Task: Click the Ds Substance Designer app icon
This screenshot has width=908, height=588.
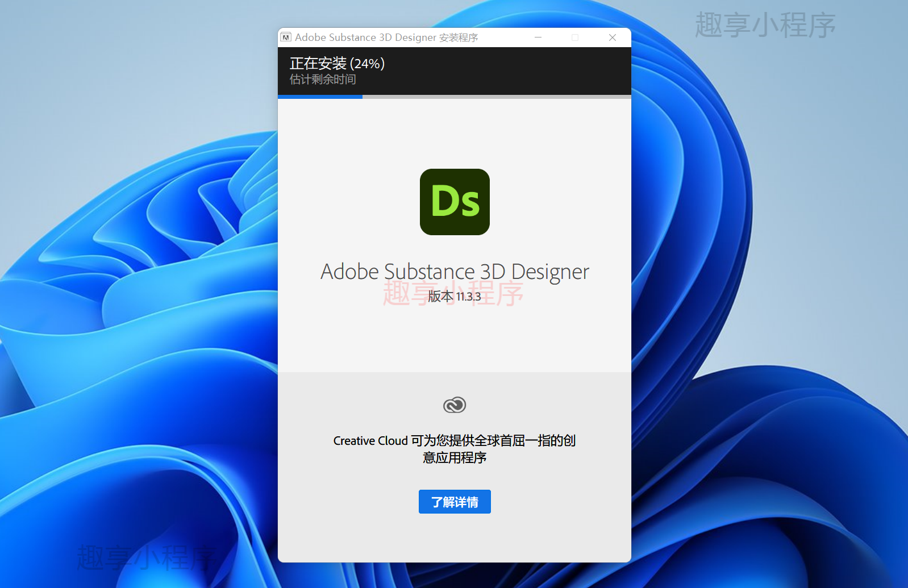Action: coord(455,202)
